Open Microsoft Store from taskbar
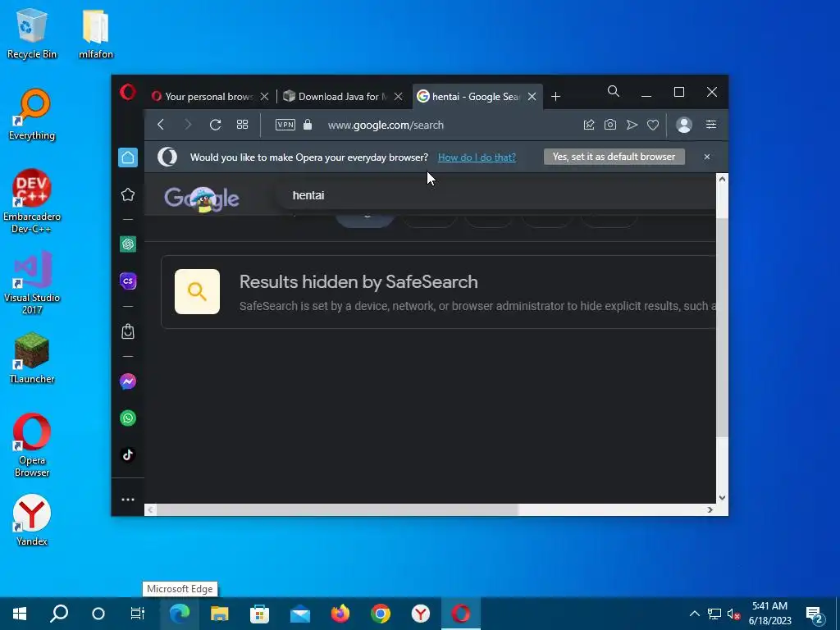The image size is (840, 630). coord(260,614)
